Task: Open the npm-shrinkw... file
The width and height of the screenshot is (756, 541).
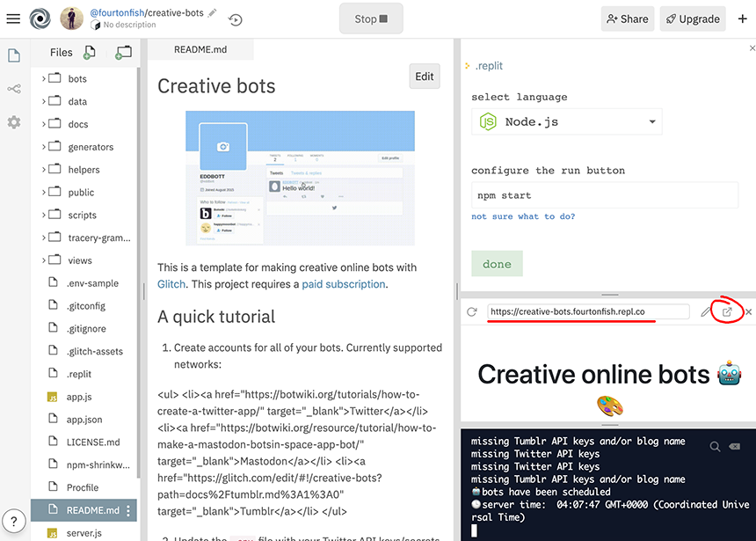Action: click(x=84, y=464)
